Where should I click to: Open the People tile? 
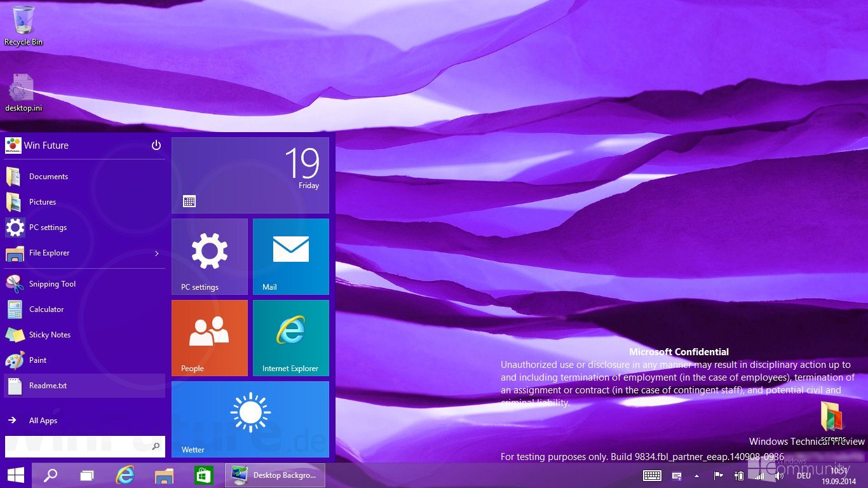point(210,338)
